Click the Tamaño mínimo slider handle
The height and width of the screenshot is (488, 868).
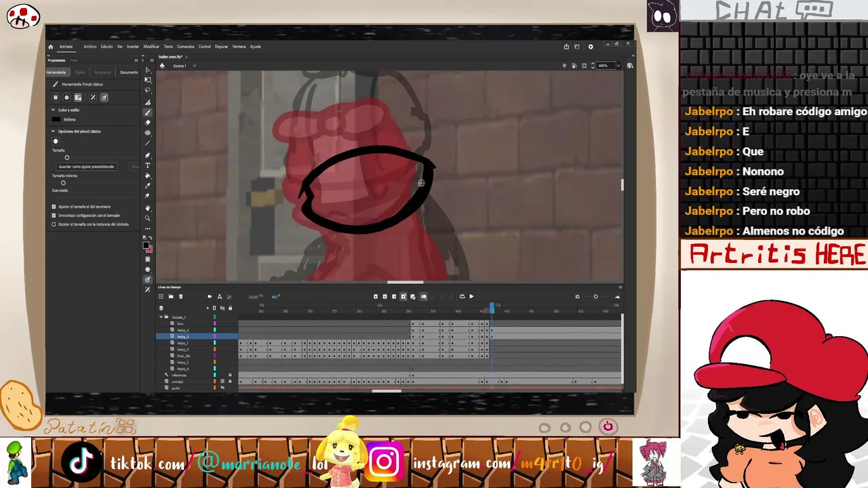point(63,183)
